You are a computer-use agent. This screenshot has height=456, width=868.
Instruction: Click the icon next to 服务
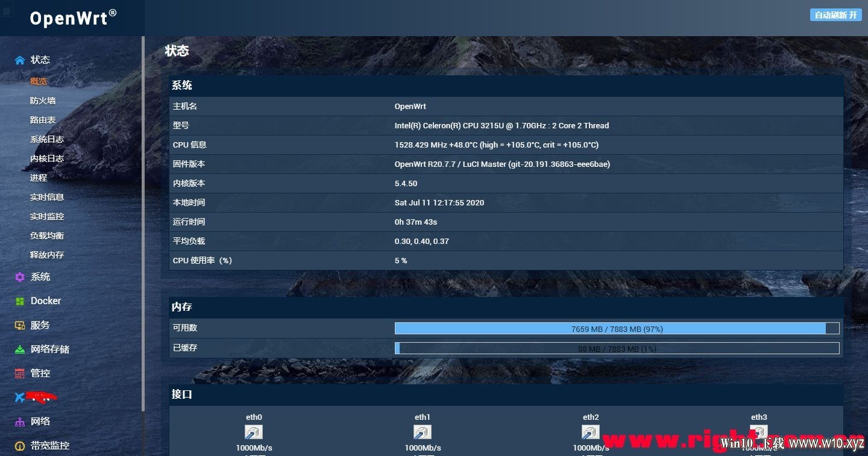(20, 325)
